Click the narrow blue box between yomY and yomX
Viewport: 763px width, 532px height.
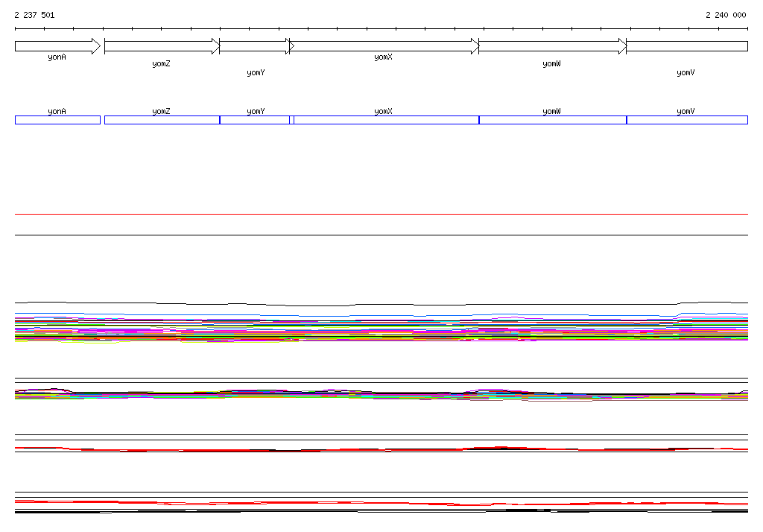click(x=291, y=120)
